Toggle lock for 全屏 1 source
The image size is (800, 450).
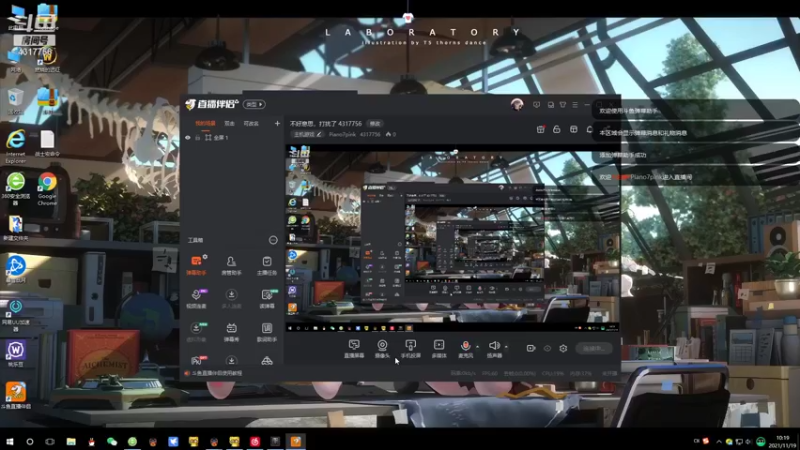click(197, 138)
